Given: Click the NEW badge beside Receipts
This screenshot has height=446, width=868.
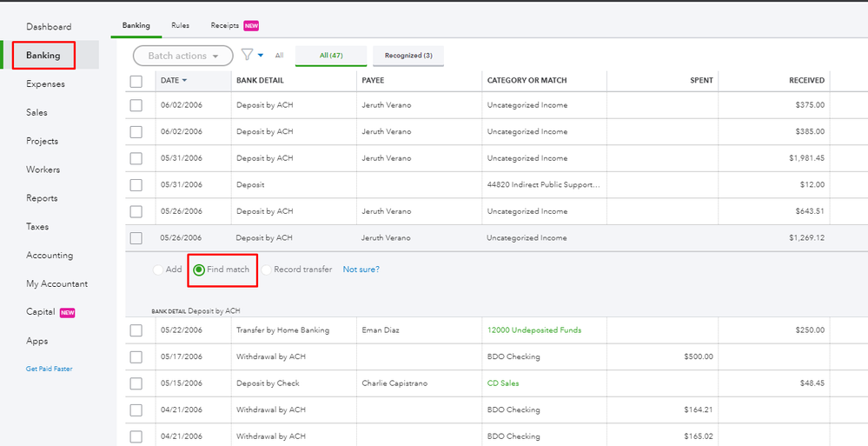Looking at the screenshot, I should (x=251, y=26).
